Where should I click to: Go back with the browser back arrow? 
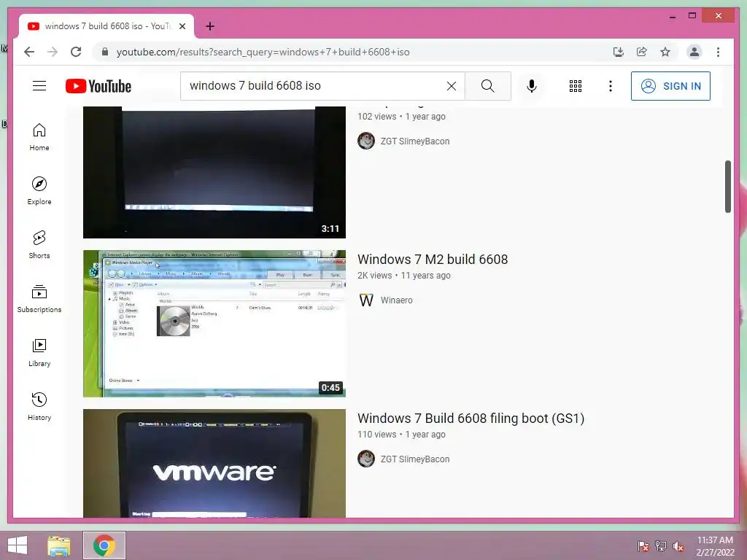(29, 52)
